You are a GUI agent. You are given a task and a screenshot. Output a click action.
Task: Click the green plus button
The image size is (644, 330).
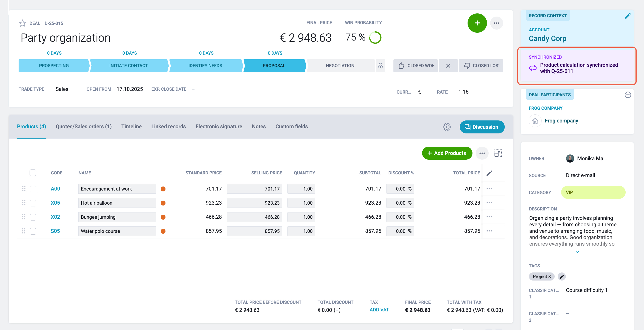[x=477, y=23]
